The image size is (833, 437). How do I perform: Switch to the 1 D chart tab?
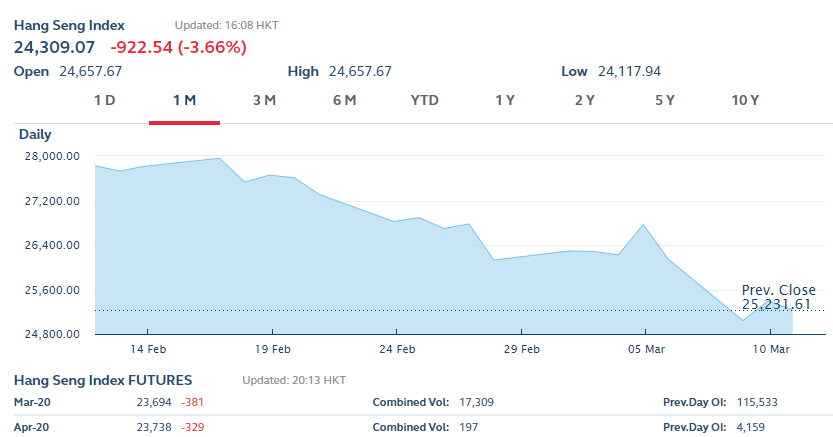[105, 100]
